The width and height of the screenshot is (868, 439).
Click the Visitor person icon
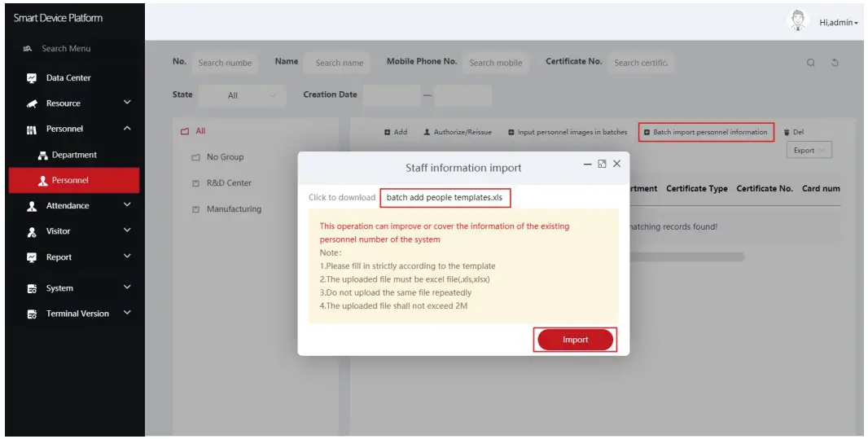click(32, 232)
